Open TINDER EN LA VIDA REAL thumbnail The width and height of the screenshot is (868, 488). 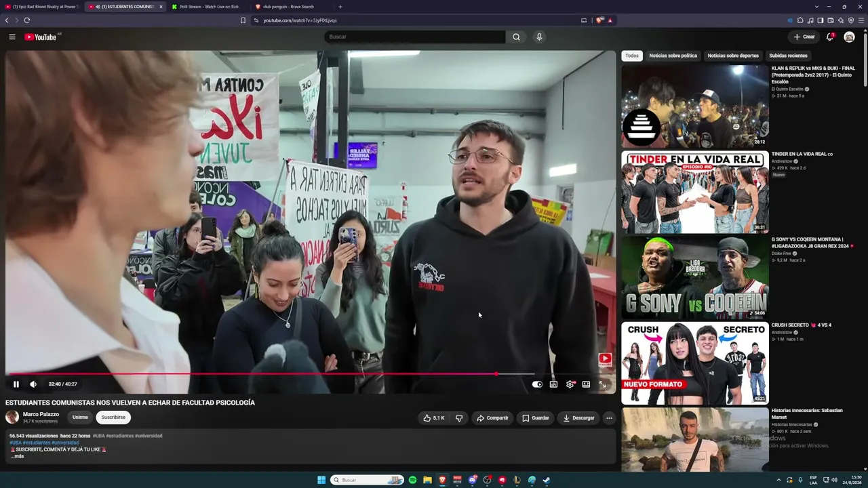[x=695, y=192]
